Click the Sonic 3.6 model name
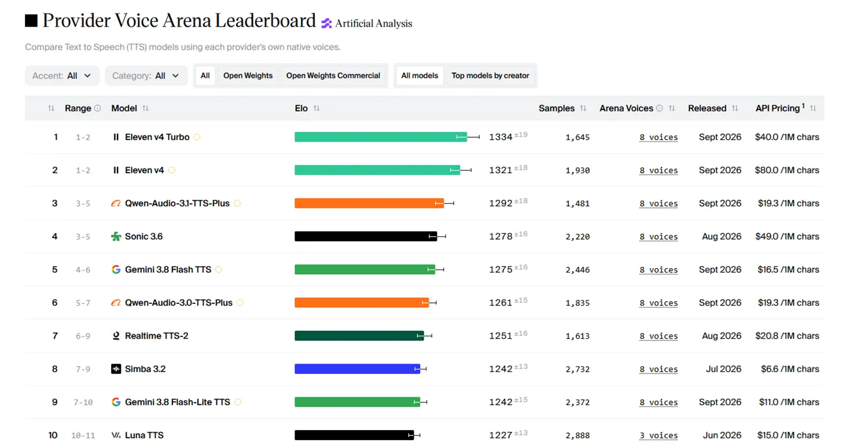 pos(144,236)
